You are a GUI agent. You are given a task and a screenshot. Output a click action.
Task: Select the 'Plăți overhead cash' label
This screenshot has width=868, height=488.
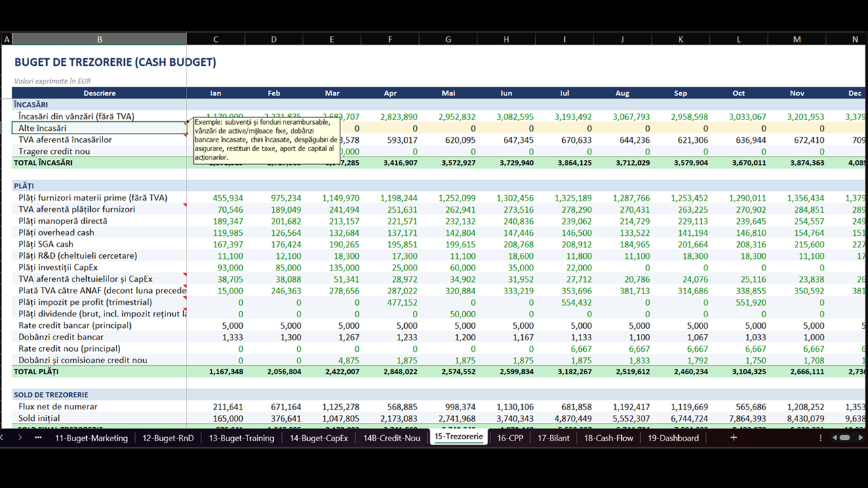point(56,232)
